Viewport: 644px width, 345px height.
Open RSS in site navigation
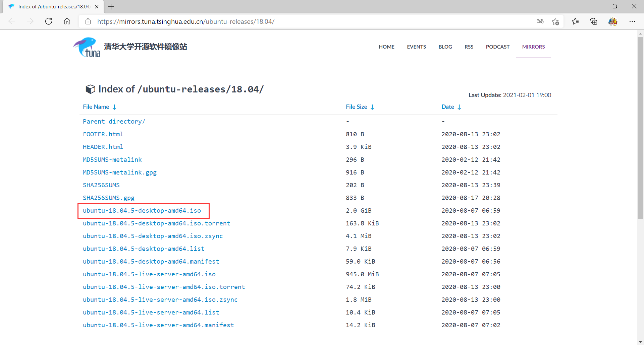[x=469, y=47]
